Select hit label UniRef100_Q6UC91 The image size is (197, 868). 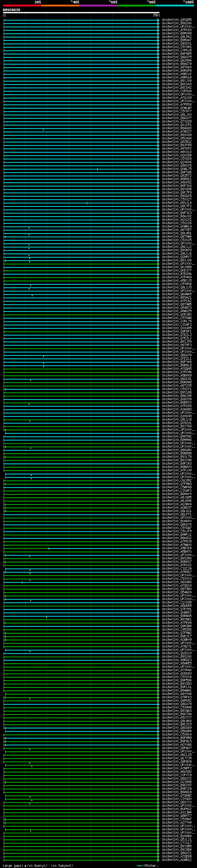177,379
